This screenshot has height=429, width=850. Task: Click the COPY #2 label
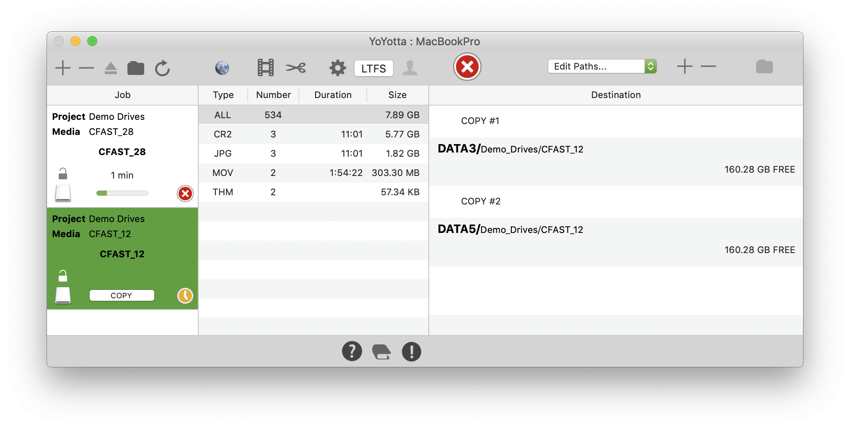481,201
